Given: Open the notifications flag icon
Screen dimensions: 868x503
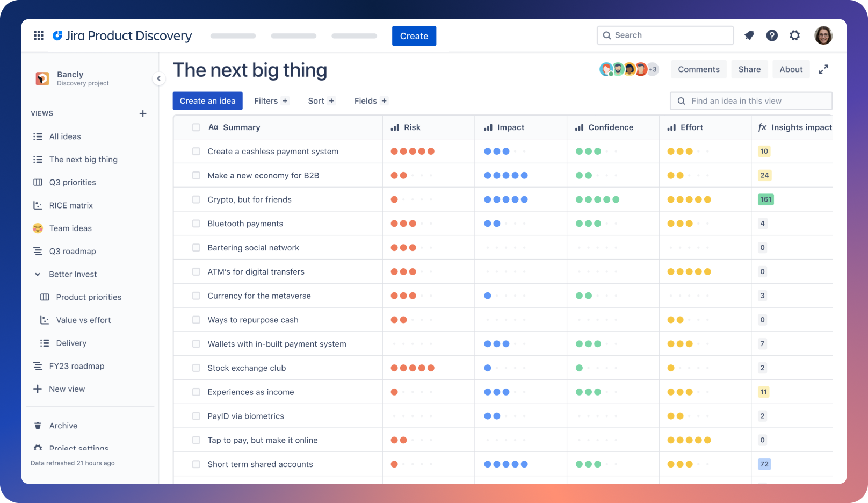Looking at the screenshot, I should 749,35.
